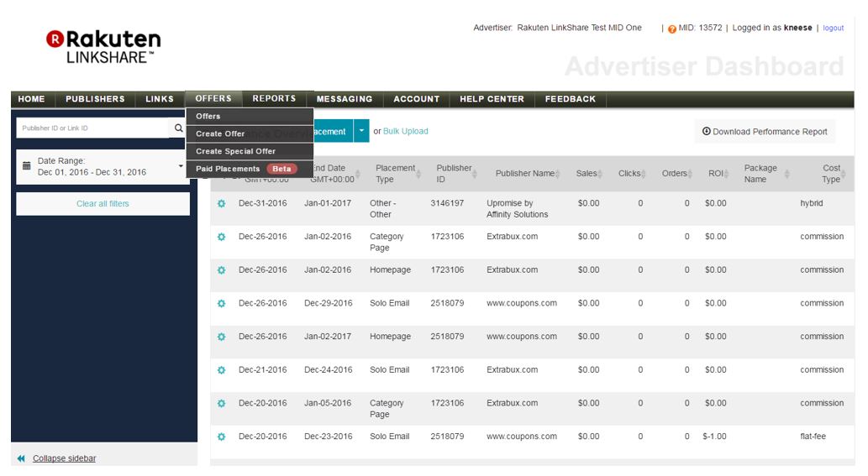Click the Bulk Upload link
This screenshot has width=868, height=476.
pos(406,131)
